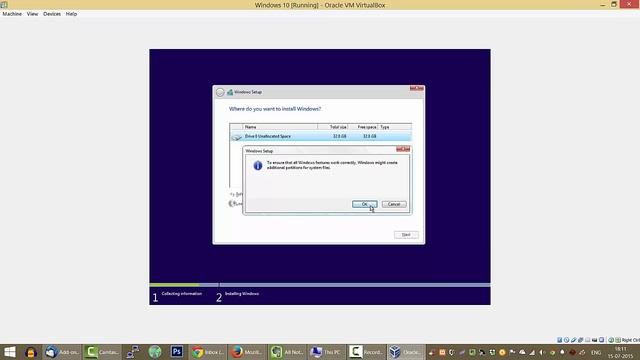Minimize the VirtualBox window
The image size is (640, 360).
click(x=602, y=4)
